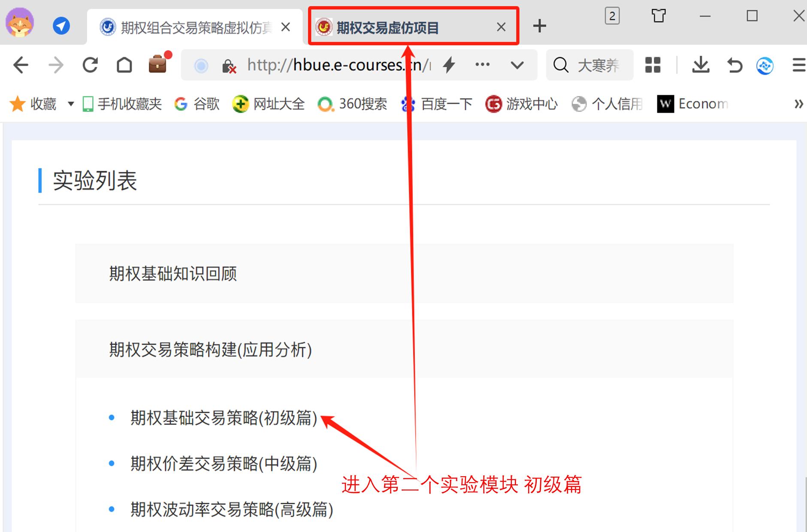The height and width of the screenshot is (532, 807).
Task: Expand the address bar dropdown chevron
Action: click(x=517, y=65)
